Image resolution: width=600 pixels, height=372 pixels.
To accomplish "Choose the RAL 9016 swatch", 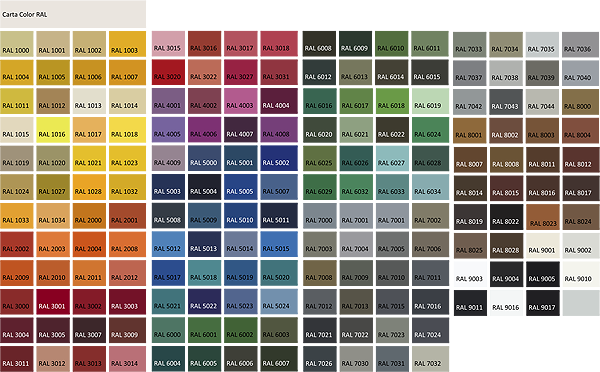I will (x=506, y=303).
